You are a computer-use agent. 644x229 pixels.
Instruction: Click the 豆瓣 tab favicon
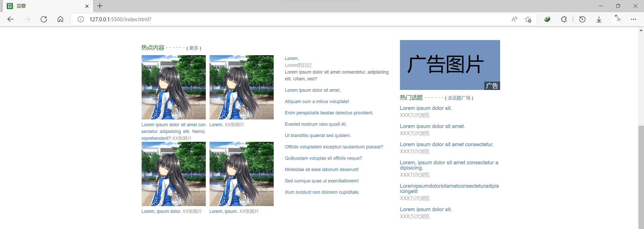point(10,6)
